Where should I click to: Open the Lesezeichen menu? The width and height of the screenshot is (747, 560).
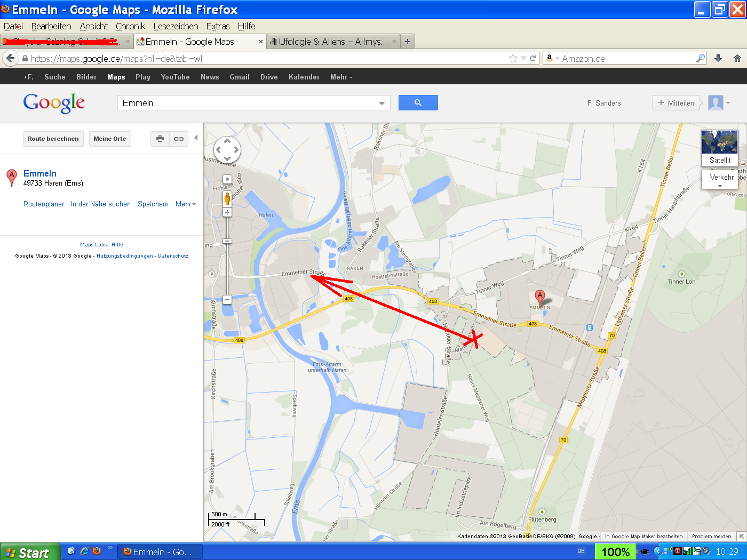[176, 26]
